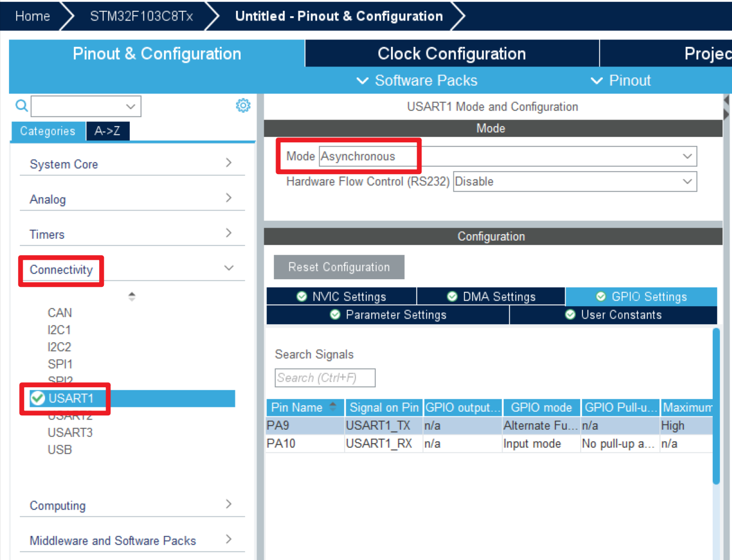This screenshot has height=560, width=732.
Task: Expand the Software Packs menu
Action: [417, 80]
